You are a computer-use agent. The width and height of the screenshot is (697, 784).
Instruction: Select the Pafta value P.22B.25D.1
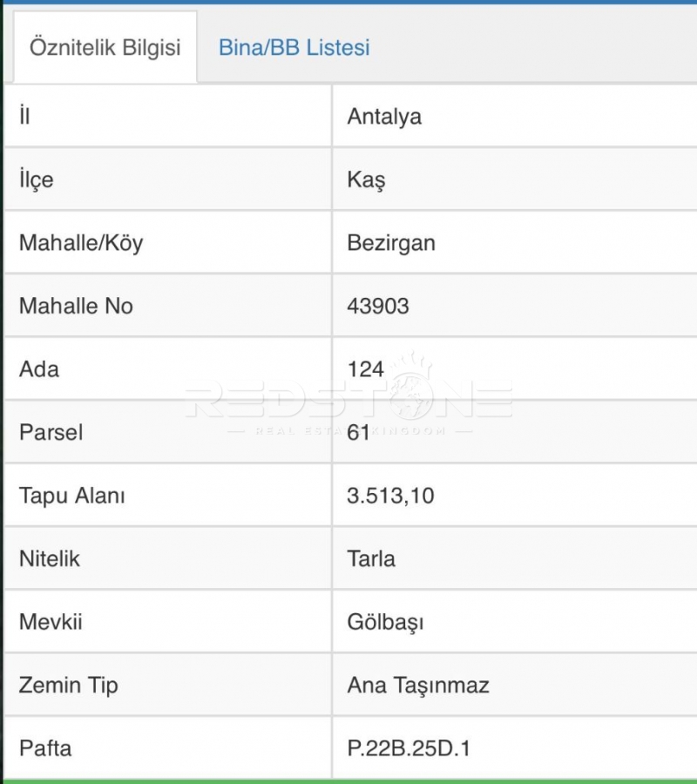pyautogui.click(x=409, y=748)
